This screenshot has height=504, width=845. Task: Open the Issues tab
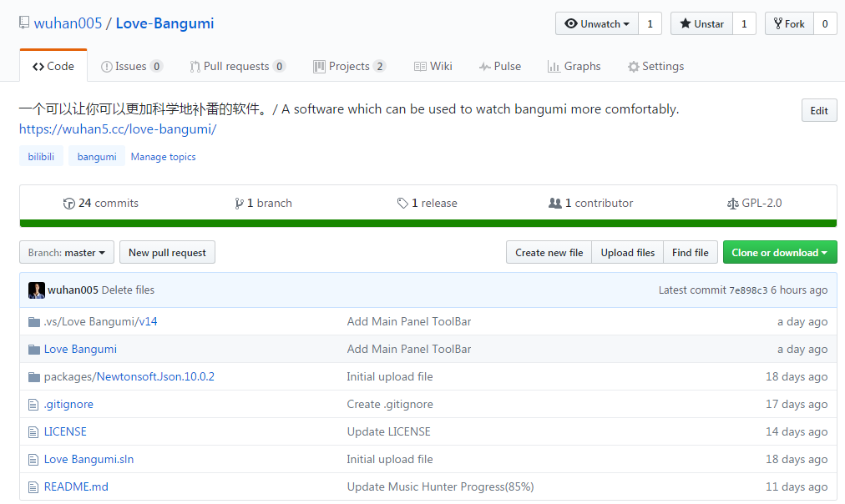point(132,66)
